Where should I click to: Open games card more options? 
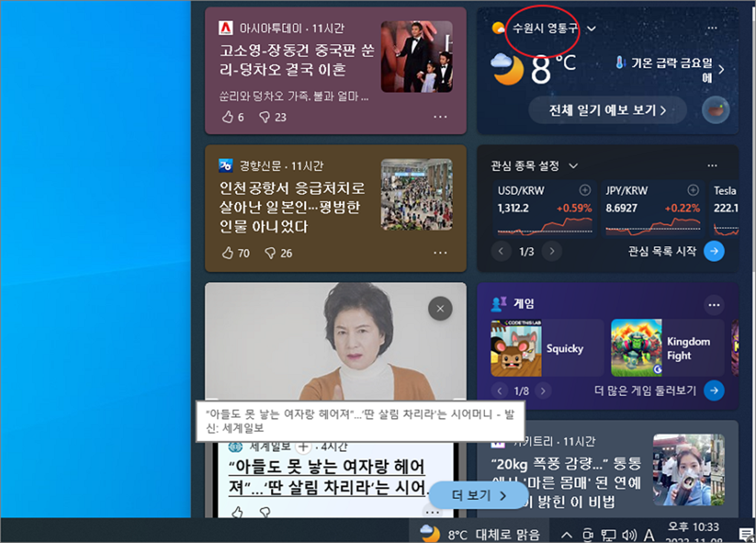[714, 304]
